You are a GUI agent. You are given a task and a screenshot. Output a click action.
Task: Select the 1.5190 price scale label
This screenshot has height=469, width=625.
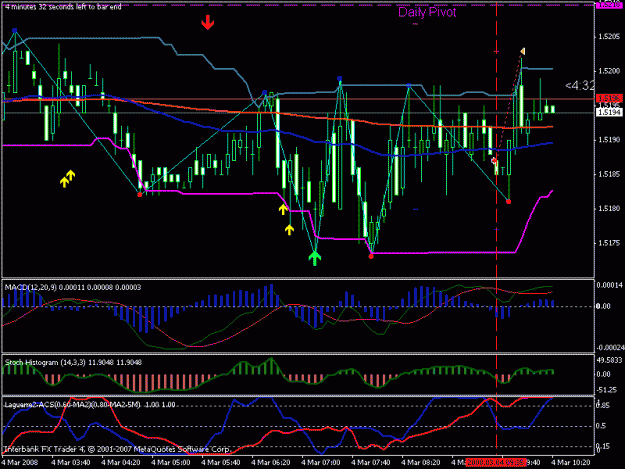[x=609, y=140]
